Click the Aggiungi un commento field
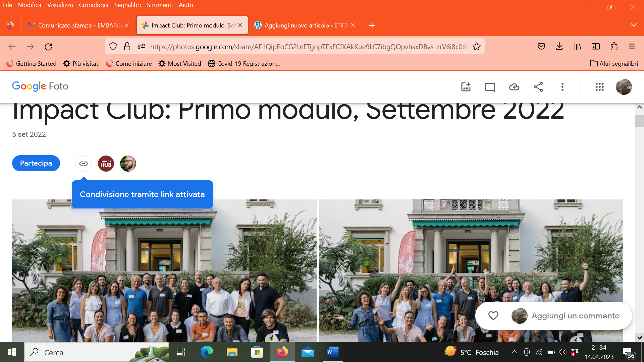Image resolution: width=644 pixels, height=362 pixels. (x=575, y=316)
